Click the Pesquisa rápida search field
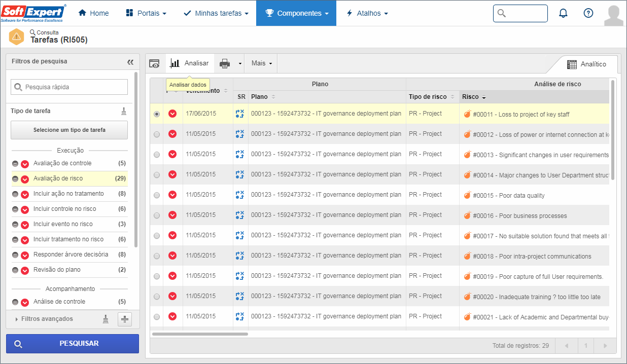627x364 pixels. (x=69, y=87)
